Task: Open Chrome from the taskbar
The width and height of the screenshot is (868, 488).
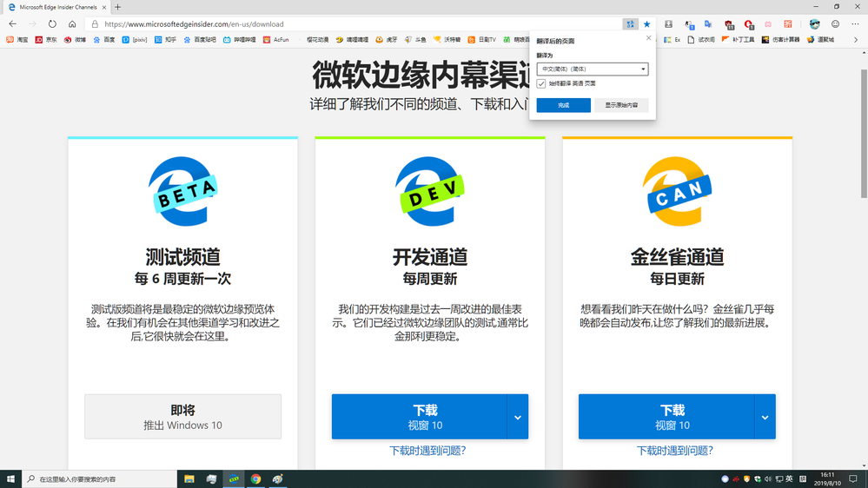Action: click(255, 479)
